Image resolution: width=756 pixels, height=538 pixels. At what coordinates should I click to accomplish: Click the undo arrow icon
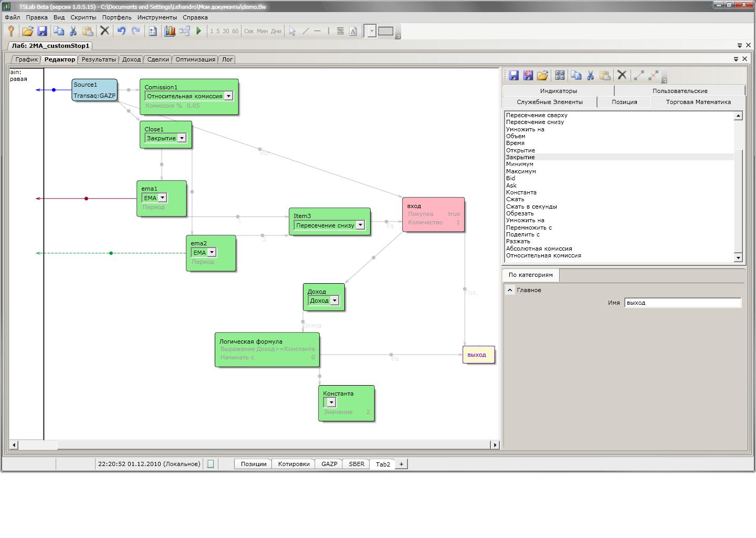pyautogui.click(x=121, y=31)
